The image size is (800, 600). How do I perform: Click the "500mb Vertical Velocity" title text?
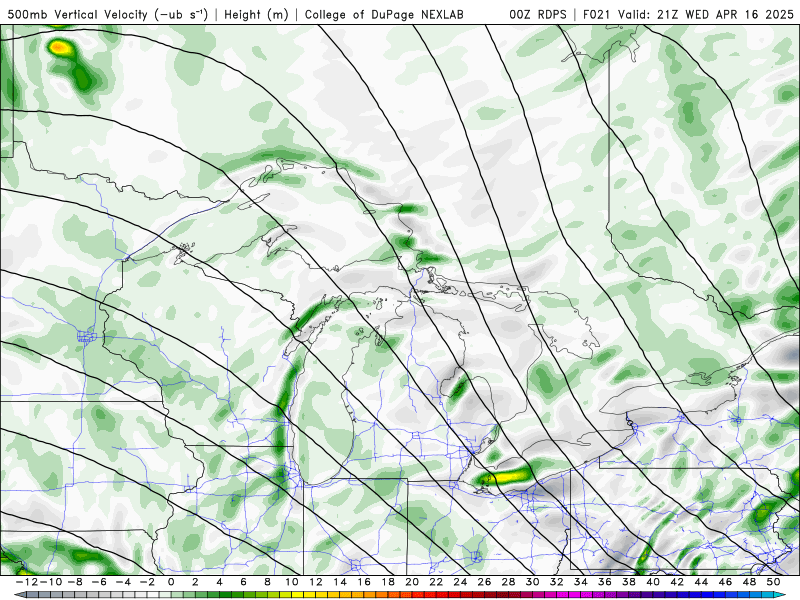click(x=78, y=14)
